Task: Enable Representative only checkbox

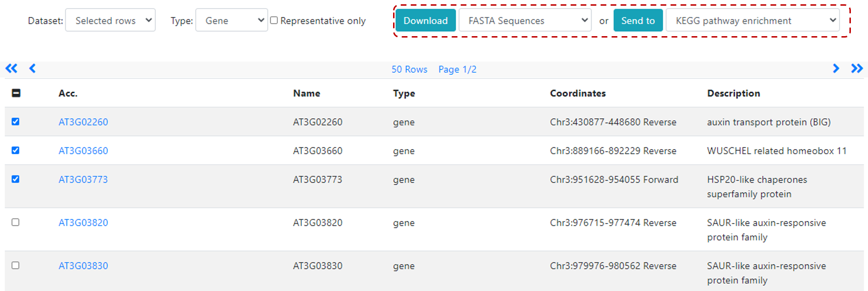Action: 274,20
